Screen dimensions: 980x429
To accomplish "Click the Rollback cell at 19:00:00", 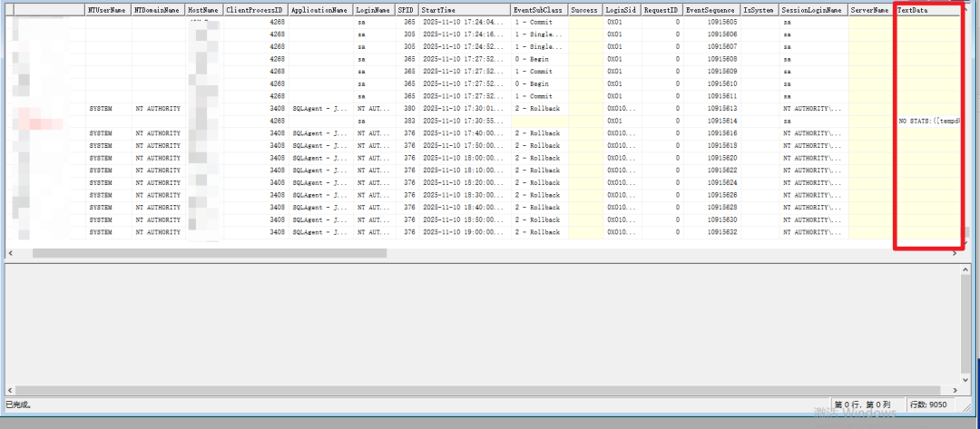I will tap(539, 232).
